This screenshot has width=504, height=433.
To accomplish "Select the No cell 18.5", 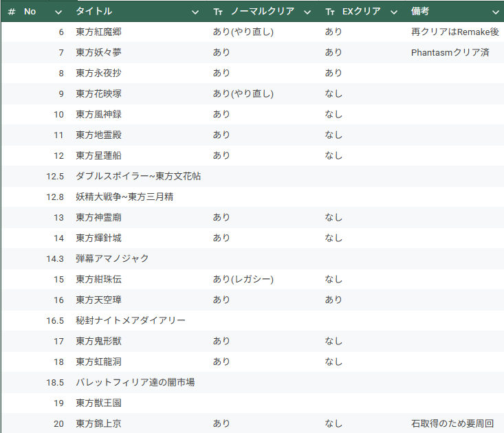I will coord(55,383).
